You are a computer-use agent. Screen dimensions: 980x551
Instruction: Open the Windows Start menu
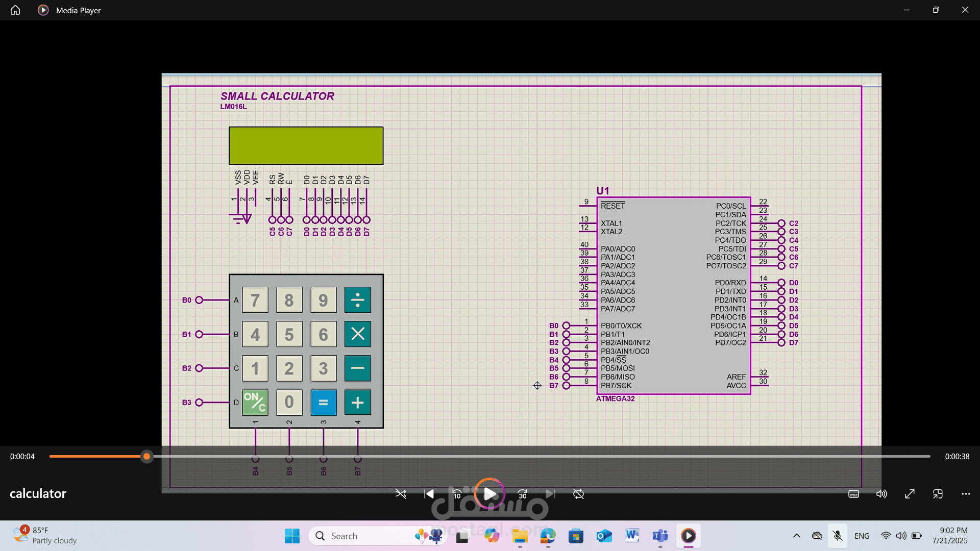292,536
